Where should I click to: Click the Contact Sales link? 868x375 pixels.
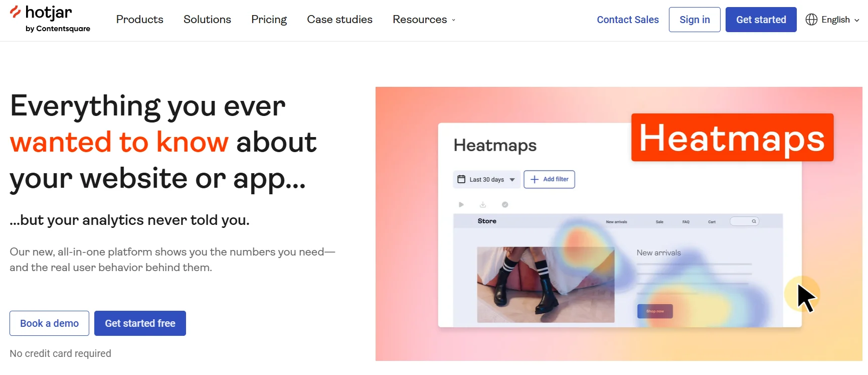click(x=628, y=20)
